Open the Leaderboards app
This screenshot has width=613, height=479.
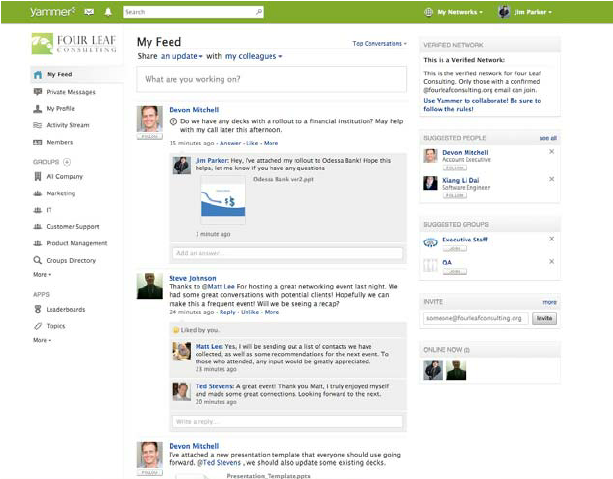66,309
